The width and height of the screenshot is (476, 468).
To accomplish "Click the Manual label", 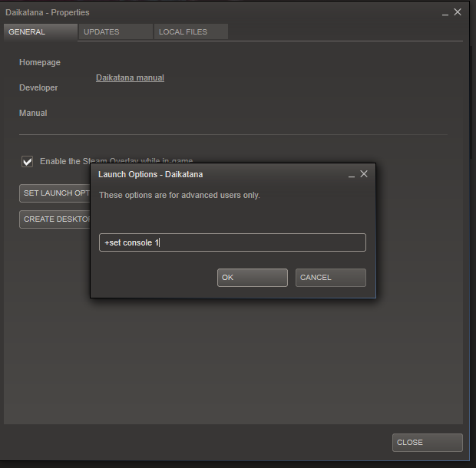I will point(33,113).
